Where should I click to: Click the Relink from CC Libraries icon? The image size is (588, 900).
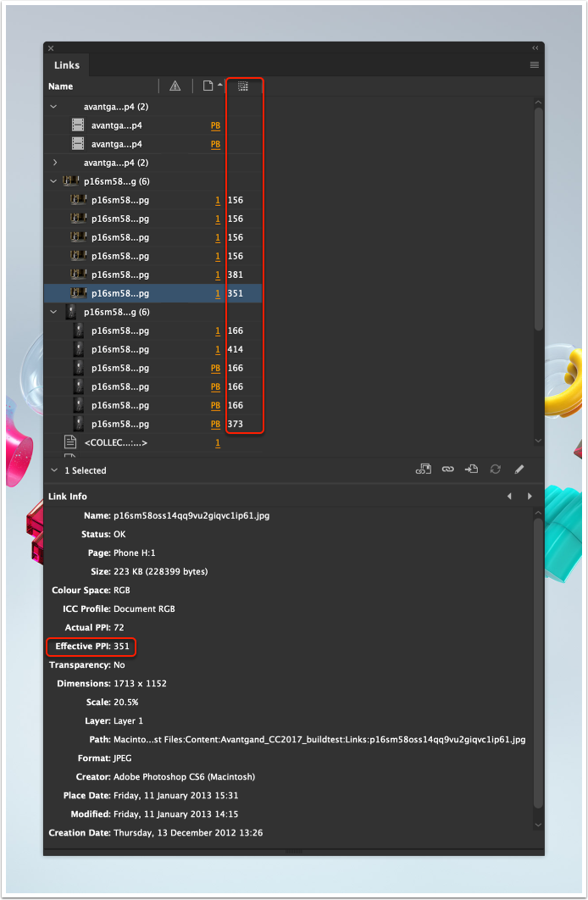424,469
